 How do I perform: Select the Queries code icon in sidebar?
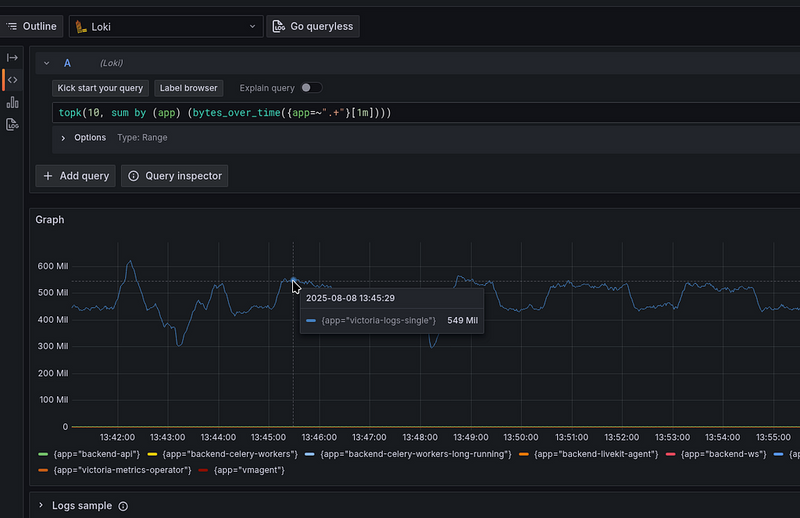[x=12, y=80]
